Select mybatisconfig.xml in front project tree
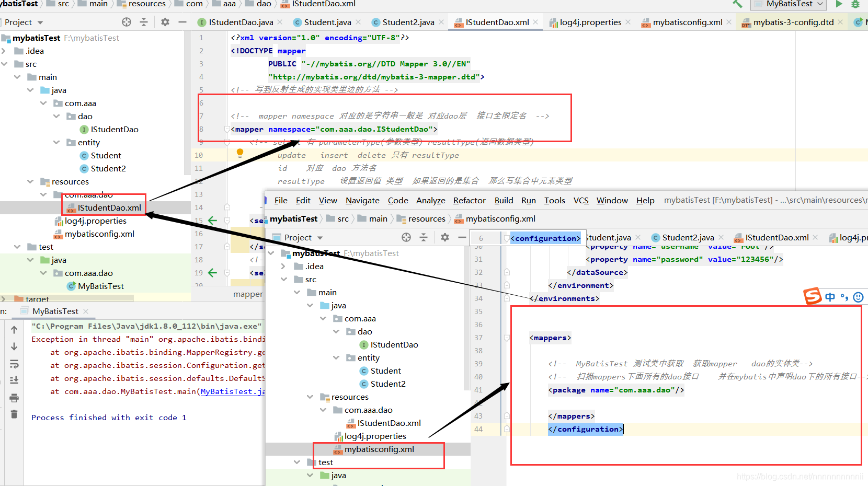868x486 pixels. click(379, 449)
